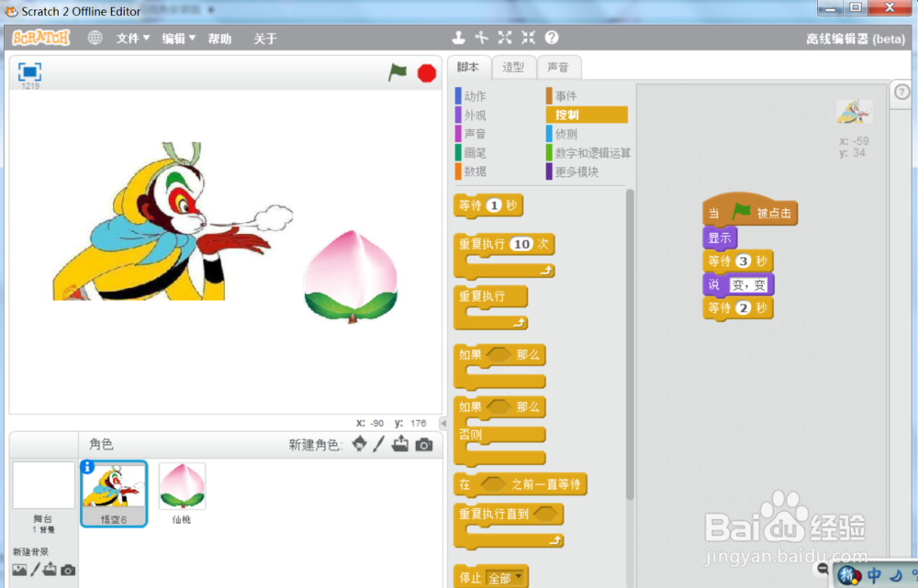This screenshot has height=588, width=918.
Task: Click the green flag to start the project
Action: click(x=397, y=72)
